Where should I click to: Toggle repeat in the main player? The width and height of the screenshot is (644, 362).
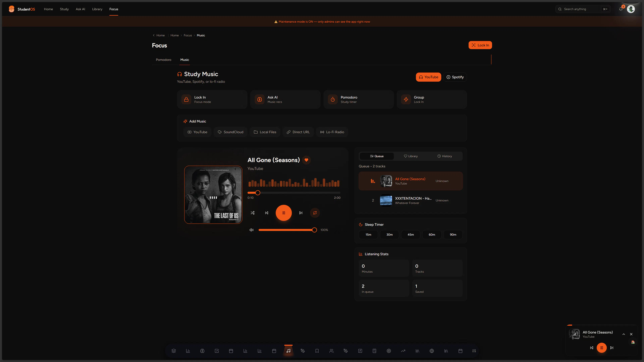tap(315, 213)
